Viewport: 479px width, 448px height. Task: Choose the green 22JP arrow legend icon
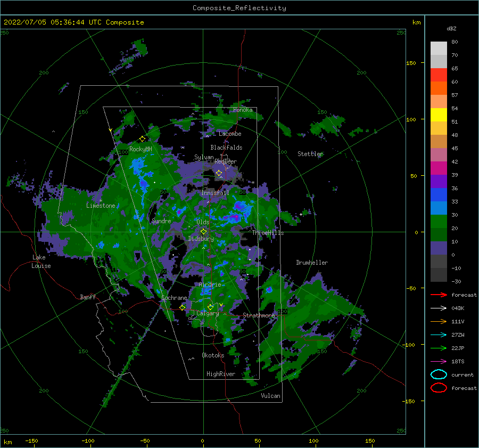(x=439, y=348)
